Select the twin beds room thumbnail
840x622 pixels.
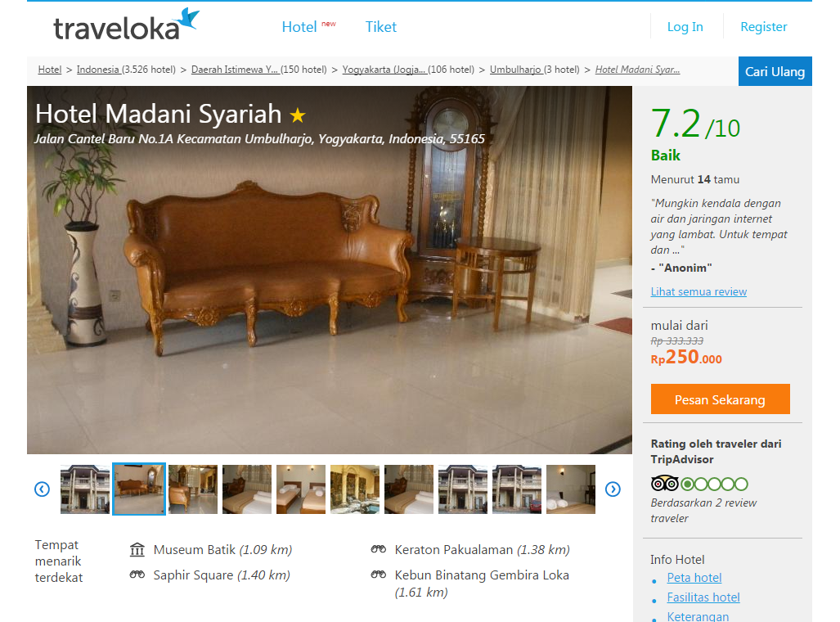300,489
